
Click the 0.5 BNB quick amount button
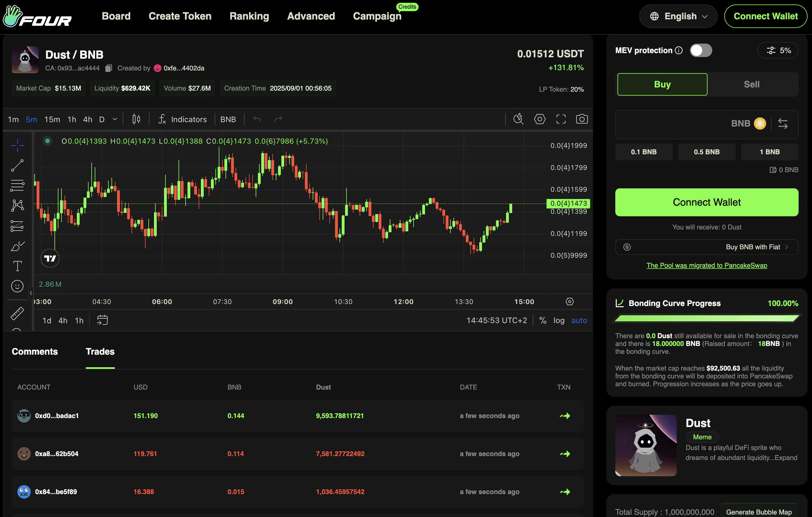click(x=706, y=152)
